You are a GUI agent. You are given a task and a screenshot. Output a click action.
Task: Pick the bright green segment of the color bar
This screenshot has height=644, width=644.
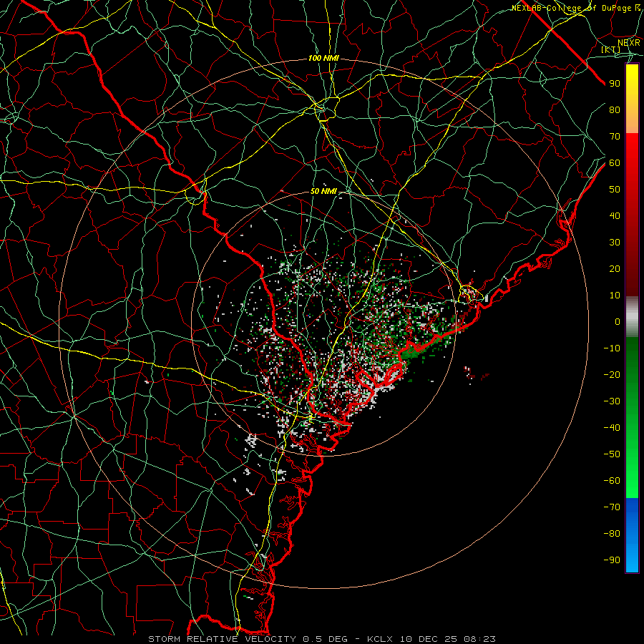click(632, 417)
